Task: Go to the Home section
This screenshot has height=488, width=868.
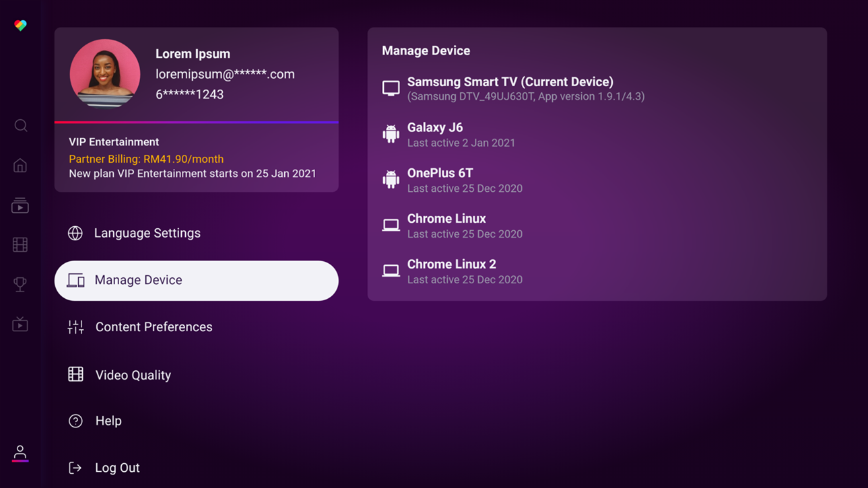Action: tap(20, 165)
